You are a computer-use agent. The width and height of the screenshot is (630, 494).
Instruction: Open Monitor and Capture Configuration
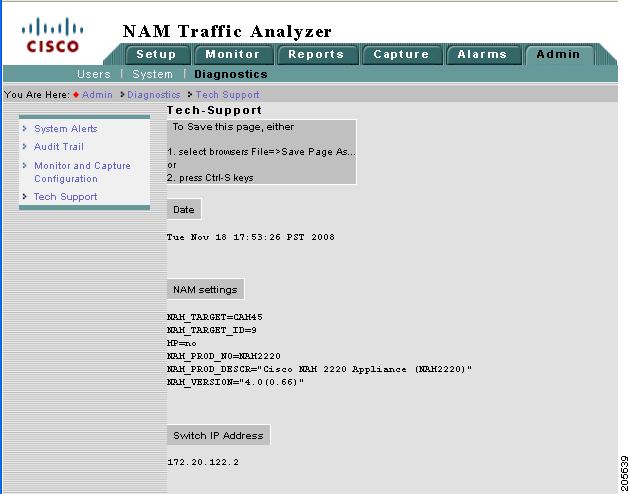(x=82, y=172)
